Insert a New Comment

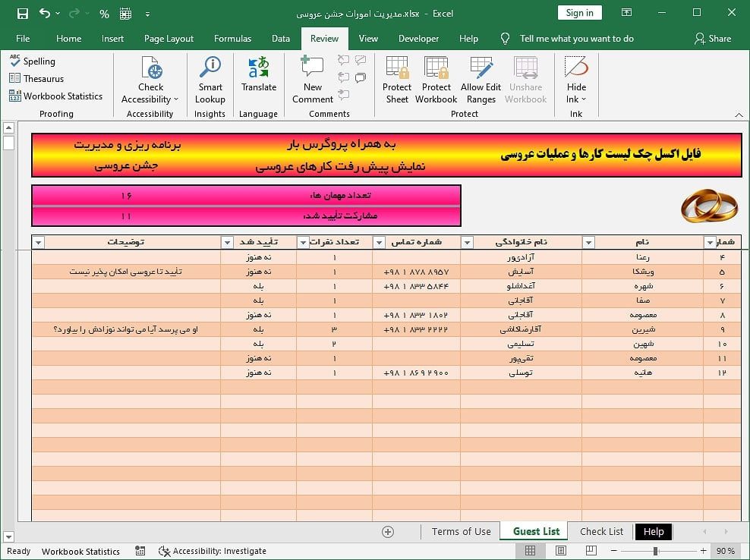312,80
